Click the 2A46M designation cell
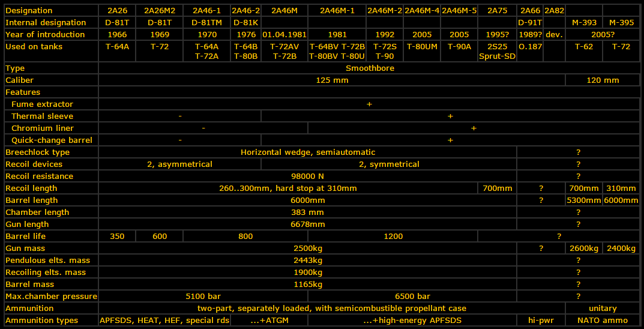The height and width of the screenshot is (329, 644). [284, 11]
